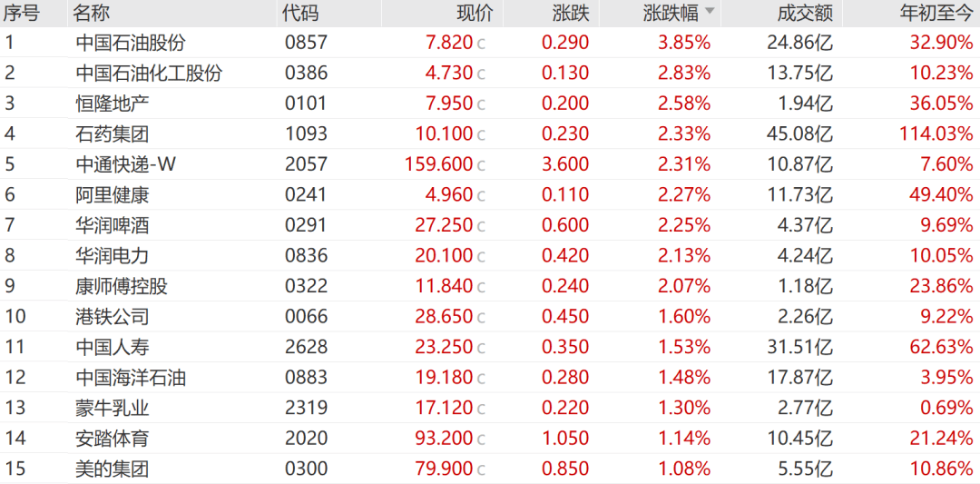Image resolution: width=980 pixels, height=484 pixels.
Task: Click the 涨跌幅 sort arrow
Action: pyautogui.click(x=710, y=12)
